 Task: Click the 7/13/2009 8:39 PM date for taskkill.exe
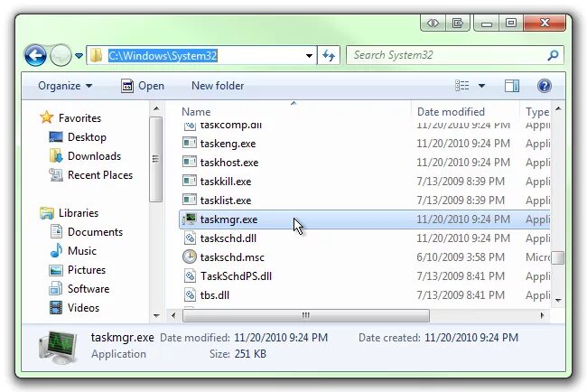(x=461, y=182)
